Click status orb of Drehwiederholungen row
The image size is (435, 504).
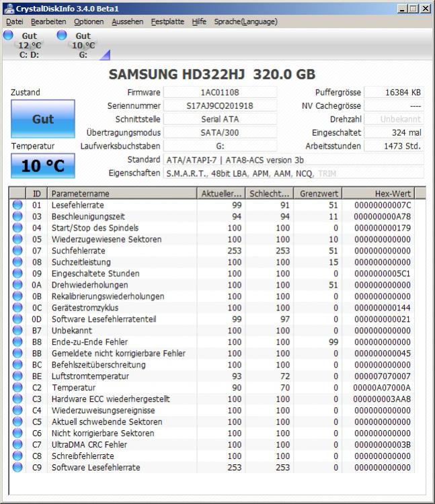tap(17, 285)
